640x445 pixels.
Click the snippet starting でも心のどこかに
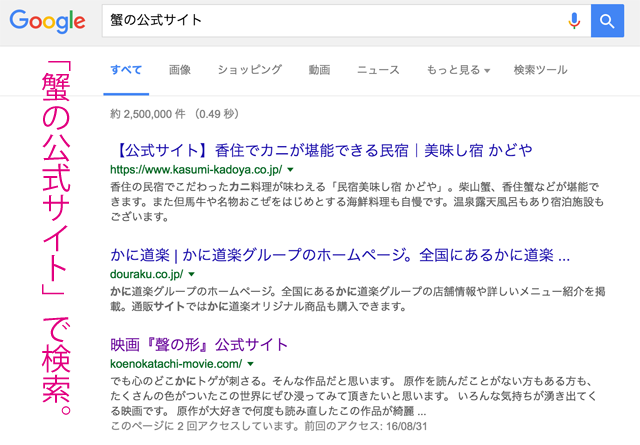(353, 396)
